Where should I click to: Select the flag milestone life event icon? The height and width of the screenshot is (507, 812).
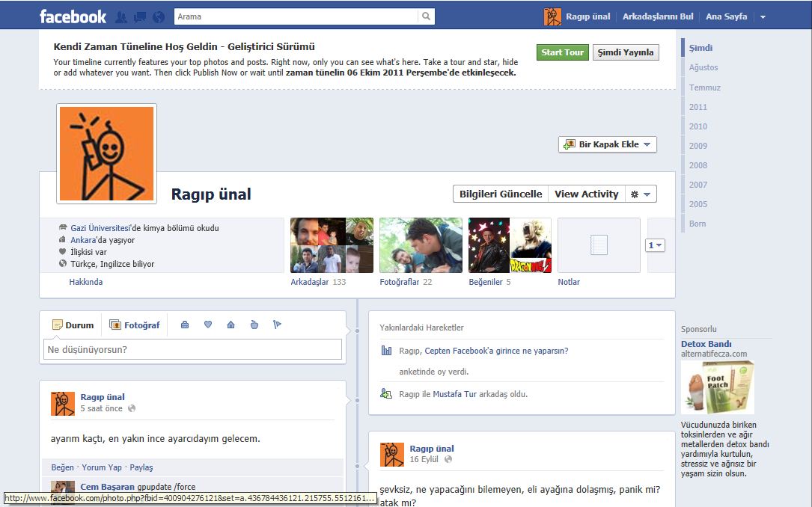277,325
